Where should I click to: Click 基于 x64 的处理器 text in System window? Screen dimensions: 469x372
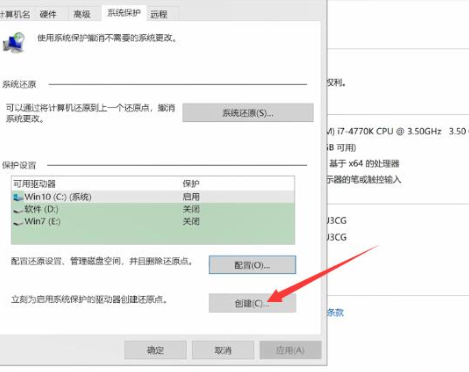[364, 164]
